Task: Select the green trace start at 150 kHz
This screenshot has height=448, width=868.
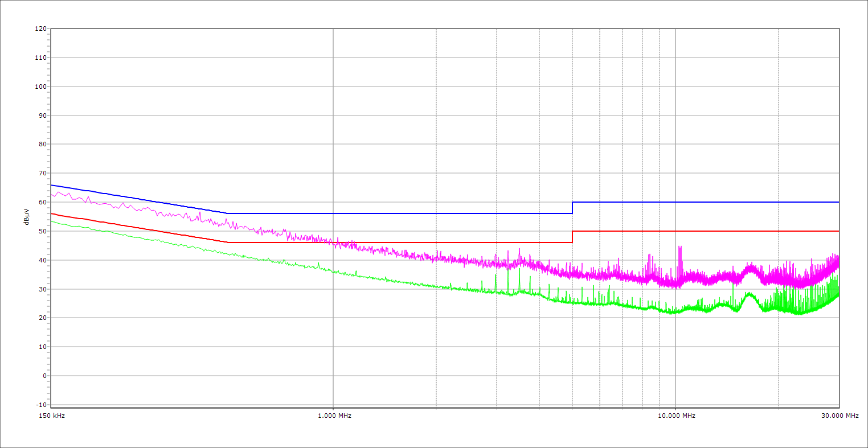Action: [52, 221]
